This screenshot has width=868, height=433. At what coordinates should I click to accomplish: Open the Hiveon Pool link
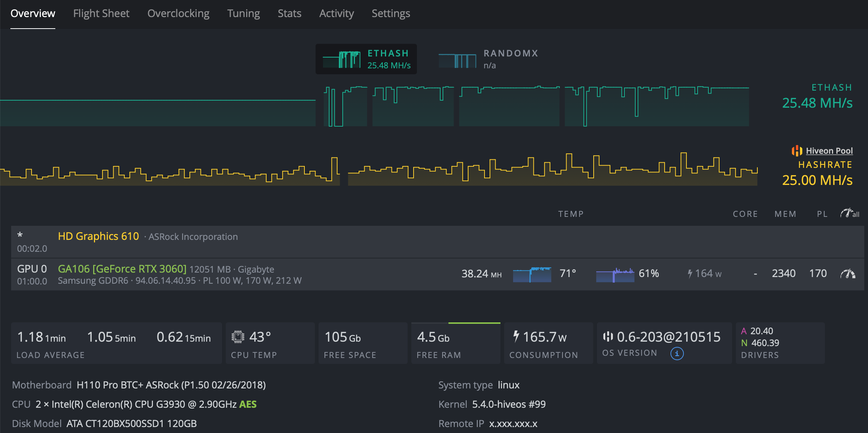829,151
